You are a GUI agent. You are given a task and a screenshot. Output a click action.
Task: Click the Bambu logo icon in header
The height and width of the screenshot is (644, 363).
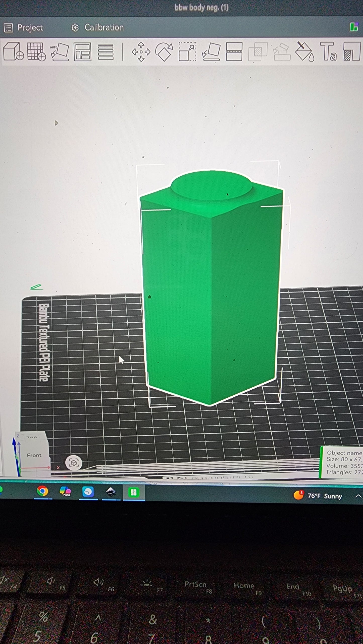click(x=354, y=27)
